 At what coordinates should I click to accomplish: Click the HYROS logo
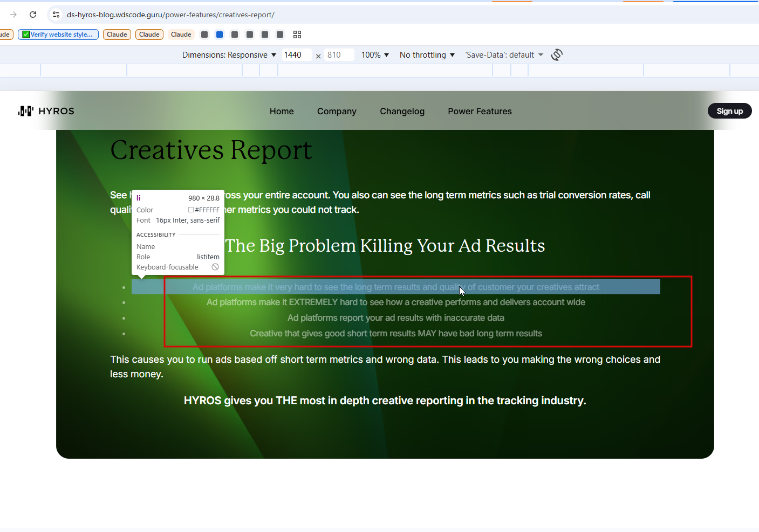coord(46,111)
